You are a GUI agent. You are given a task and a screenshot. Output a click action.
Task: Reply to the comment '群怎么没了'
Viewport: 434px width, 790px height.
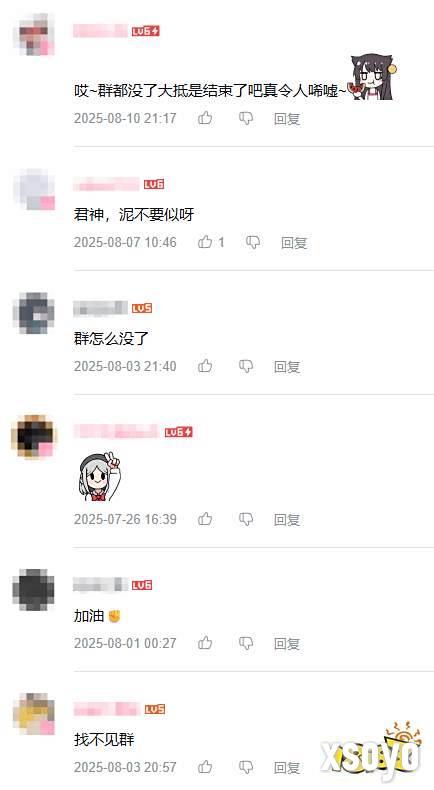tap(287, 367)
